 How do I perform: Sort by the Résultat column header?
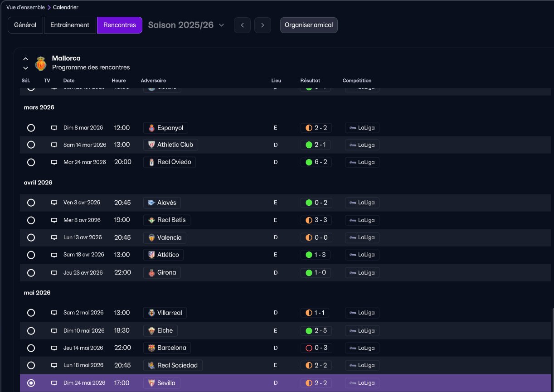click(x=310, y=81)
